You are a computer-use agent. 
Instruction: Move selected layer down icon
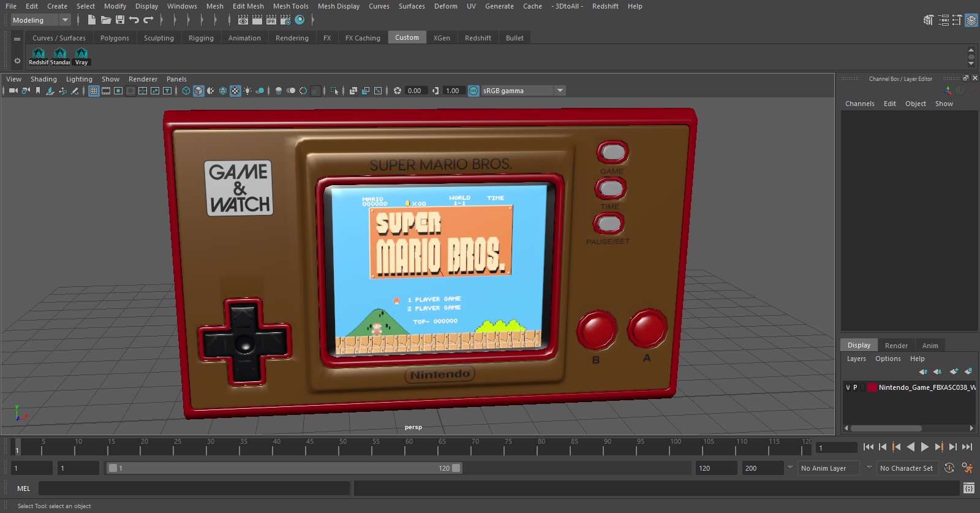click(x=937, y=371)
